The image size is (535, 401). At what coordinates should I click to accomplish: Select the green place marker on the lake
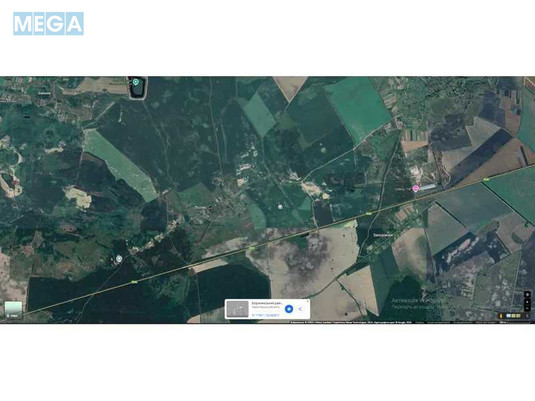pos(136,82)
